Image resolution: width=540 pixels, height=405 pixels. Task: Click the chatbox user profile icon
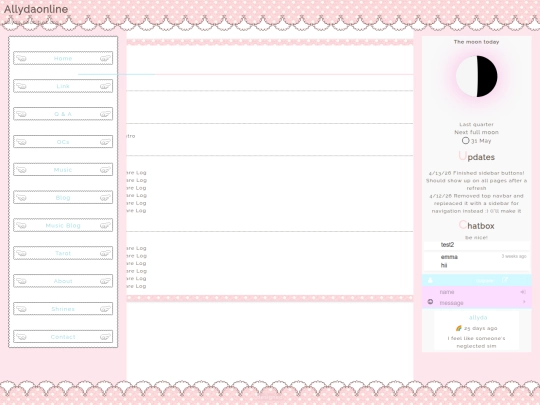tap(430, 280)
